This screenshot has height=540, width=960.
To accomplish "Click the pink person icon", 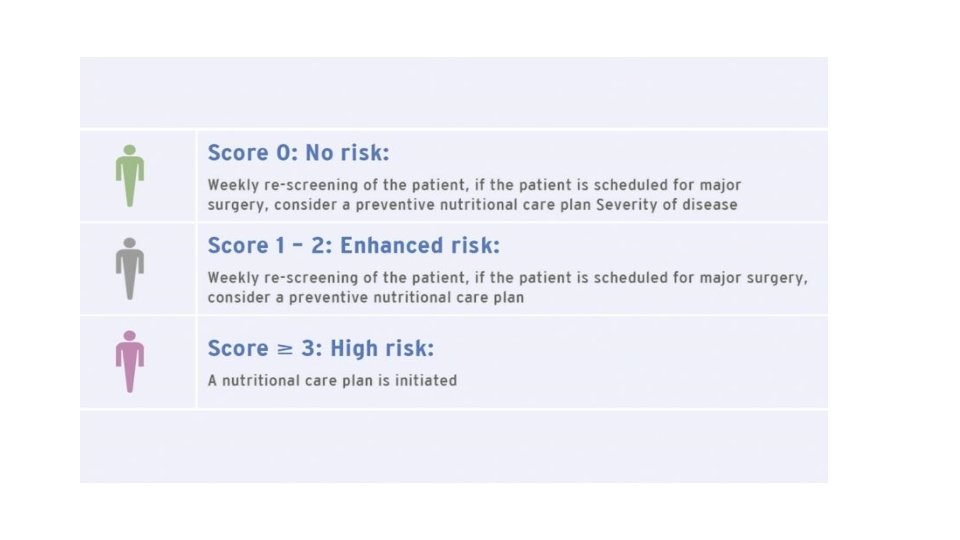I will click(x=129, y=361).
